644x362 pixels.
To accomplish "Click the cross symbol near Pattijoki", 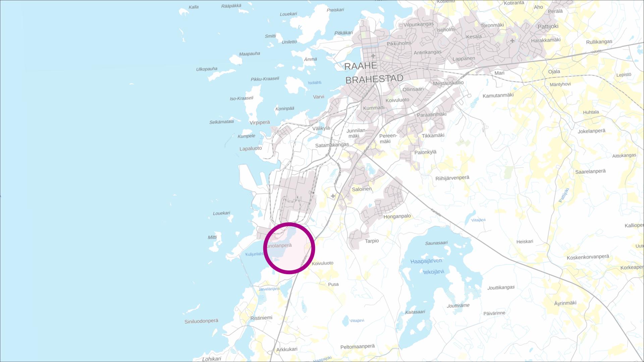I will click(x=512, y=41).
